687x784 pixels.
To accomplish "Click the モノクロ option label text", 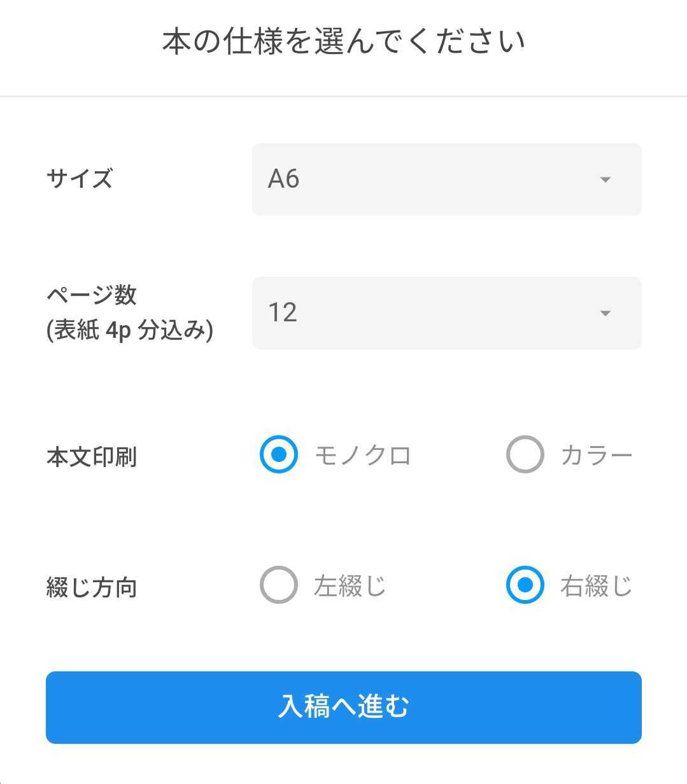I will click(363, 456).
